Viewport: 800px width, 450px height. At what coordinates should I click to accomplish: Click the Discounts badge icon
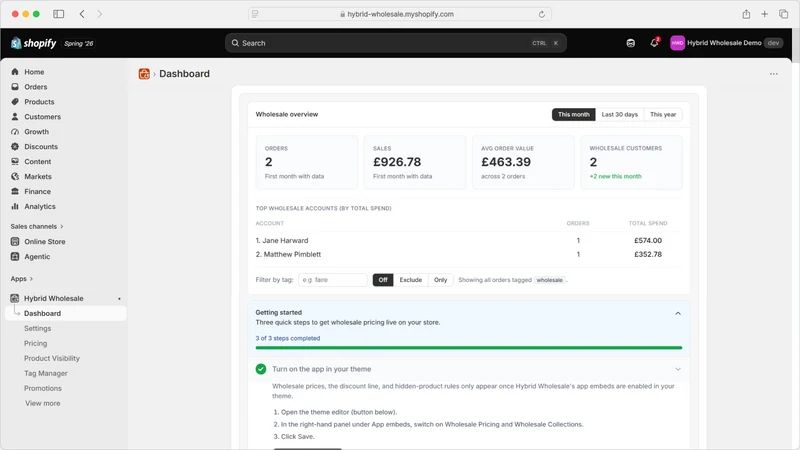(15, 146)
